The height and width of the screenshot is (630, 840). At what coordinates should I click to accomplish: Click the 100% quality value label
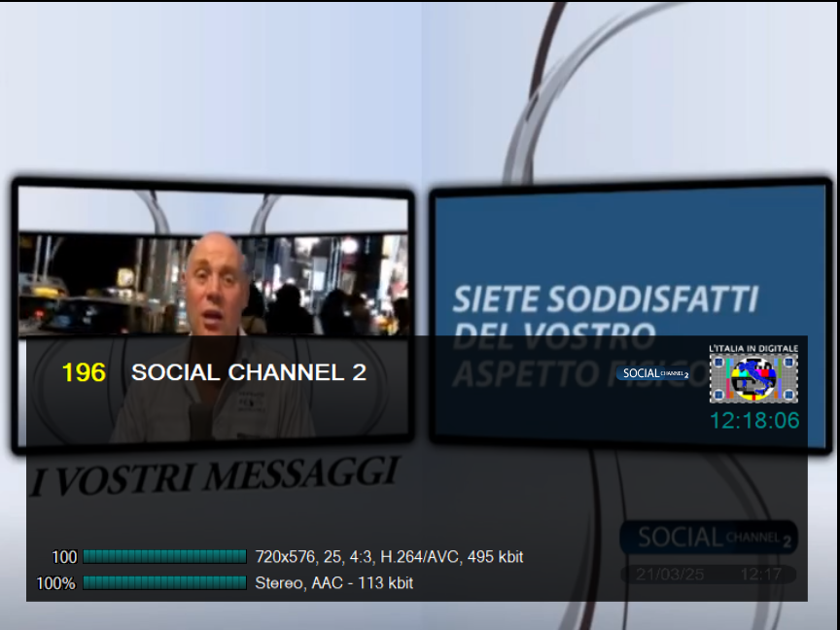pyautogui.click(x=55, y=583)
